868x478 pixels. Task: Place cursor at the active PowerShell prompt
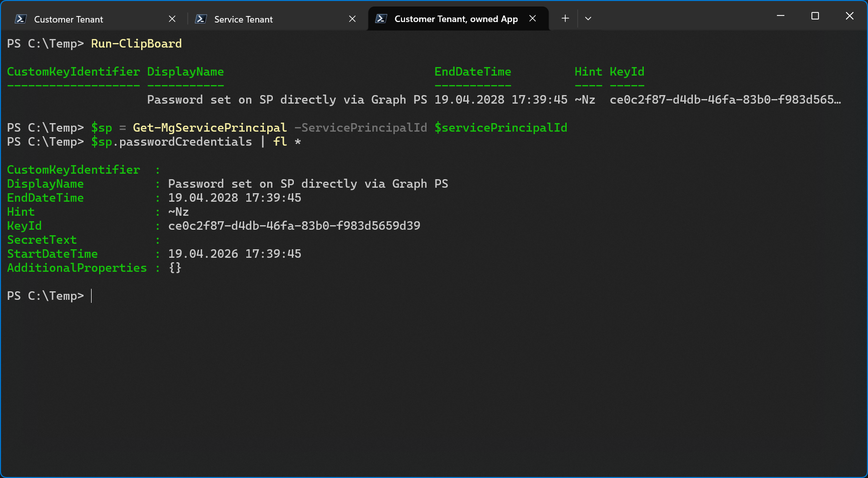pyautogui.click(x=93, y=296)
